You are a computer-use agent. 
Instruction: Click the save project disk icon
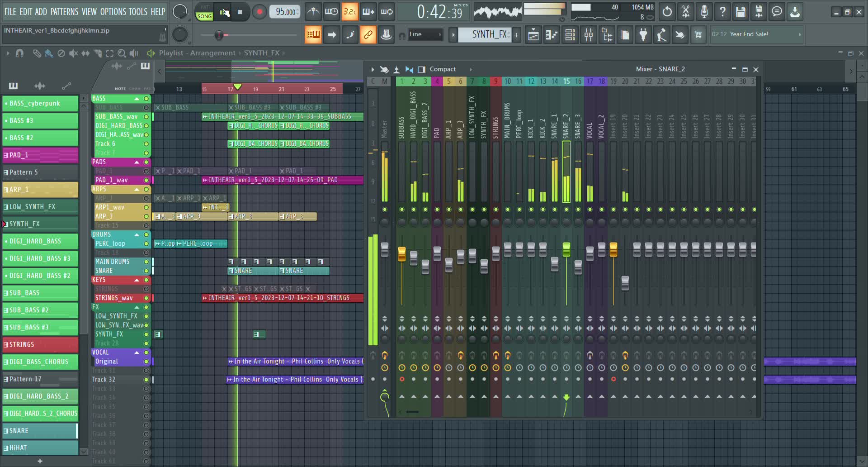click(x=740, y=12)
